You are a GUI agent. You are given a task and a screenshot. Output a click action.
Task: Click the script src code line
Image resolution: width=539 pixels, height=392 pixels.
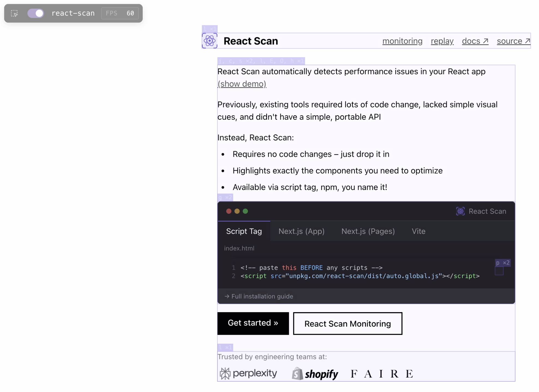click(360, 276)
